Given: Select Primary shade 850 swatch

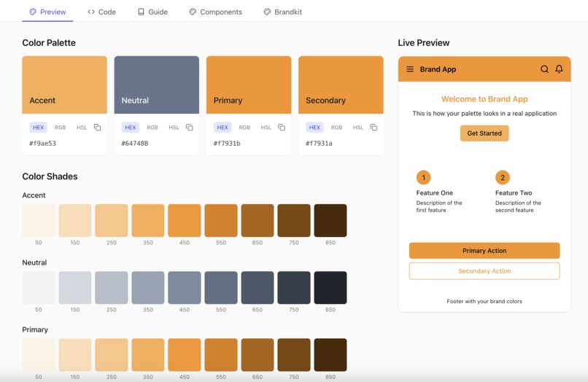Looking at the screenshot, I should tap(330, 354).
